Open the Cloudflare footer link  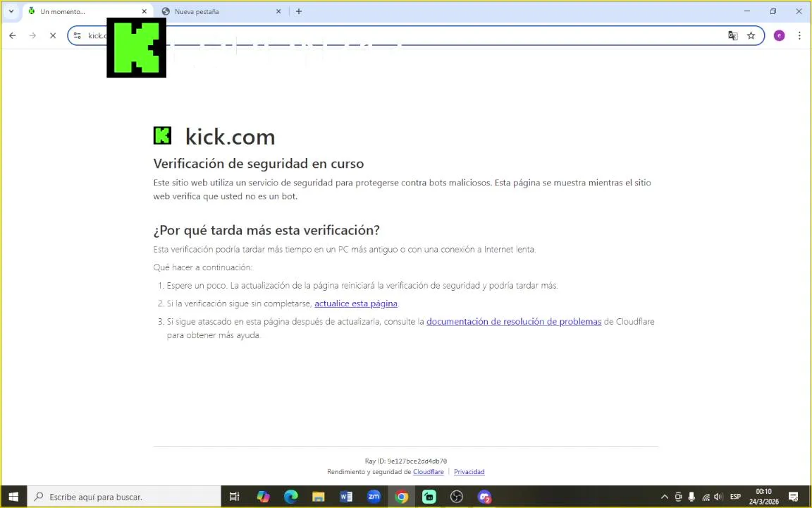coord(429,472)
